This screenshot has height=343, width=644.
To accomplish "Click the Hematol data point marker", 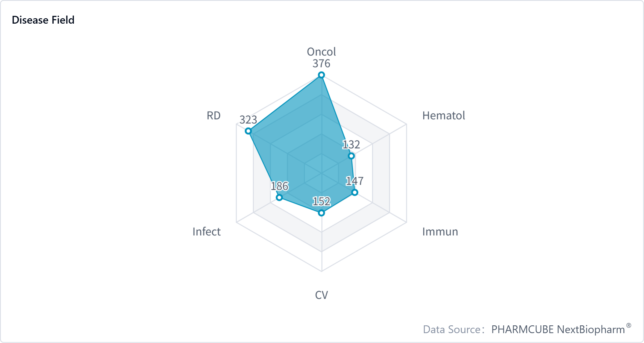I will click(x=351, y=156).
